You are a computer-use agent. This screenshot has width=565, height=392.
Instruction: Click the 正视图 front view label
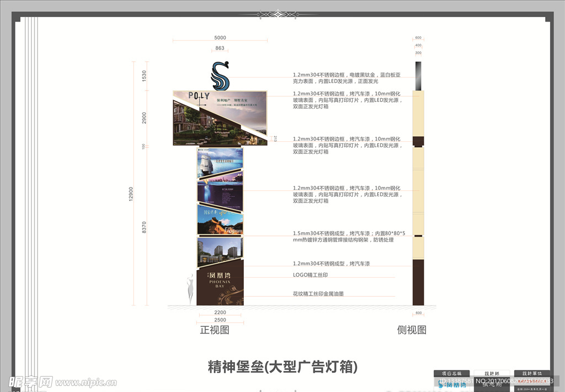click(x=214, y=330)
